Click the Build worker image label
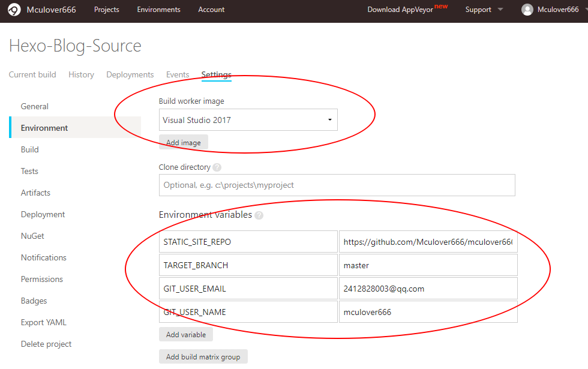The image size is (588, 369). point(191,101)
